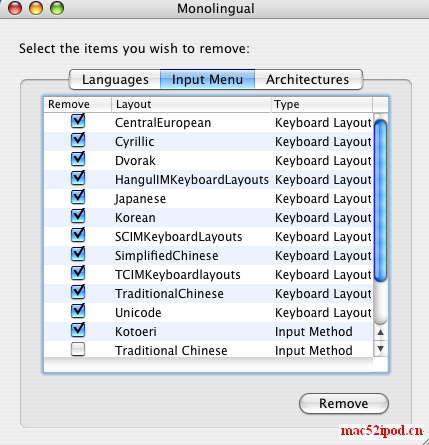The width and height of the screenshot is (429, 445).
Task: Toggle the Unicode keyboard layout checkbox
Action: tap(78, 311)
